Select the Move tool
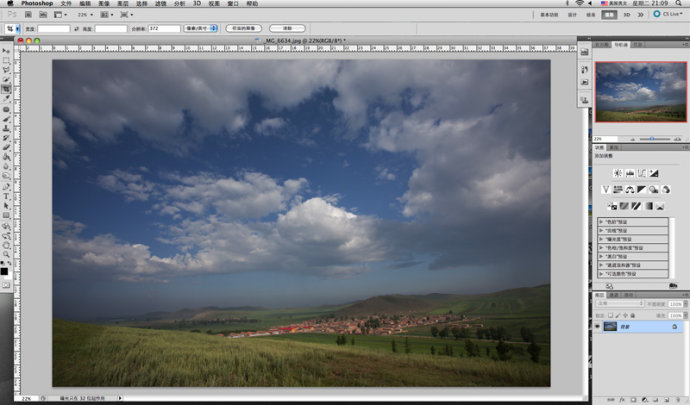 click(x=6, y=50)
